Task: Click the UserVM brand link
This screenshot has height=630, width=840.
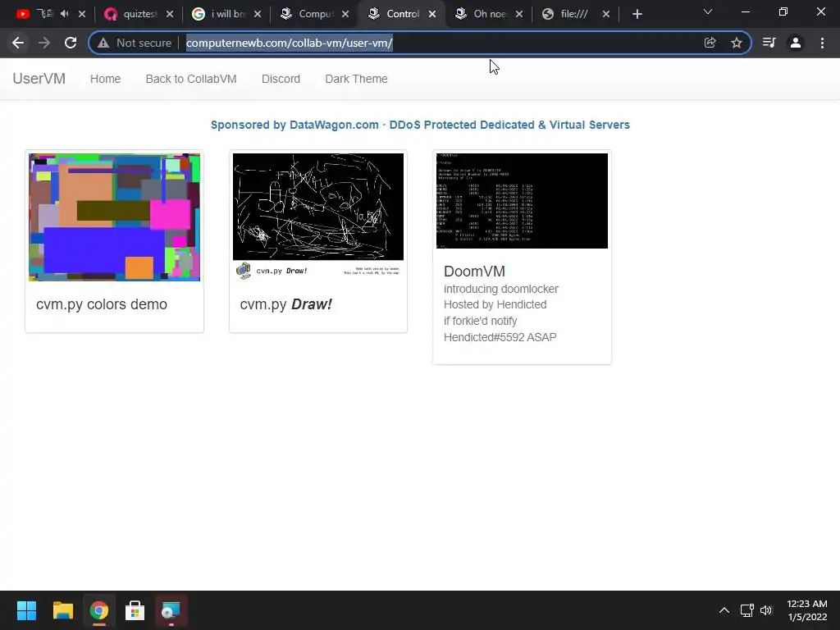Action: (39, 79)
